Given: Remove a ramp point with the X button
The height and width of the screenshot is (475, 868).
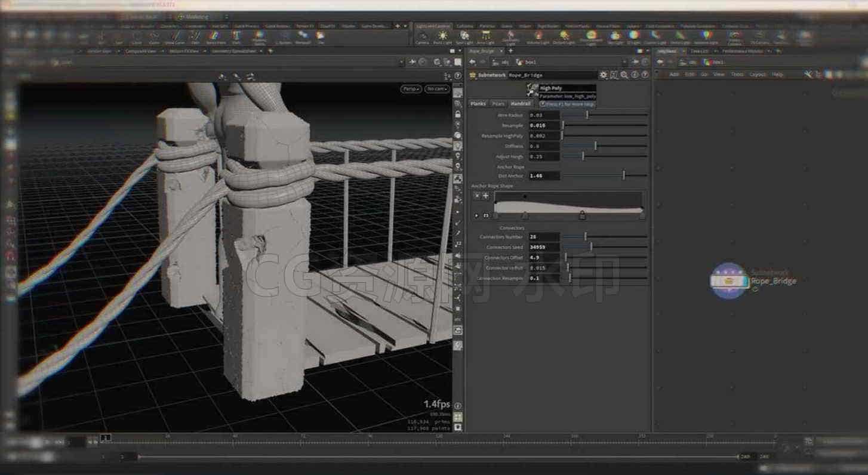Looking at the screenshot, I should 477,196.
